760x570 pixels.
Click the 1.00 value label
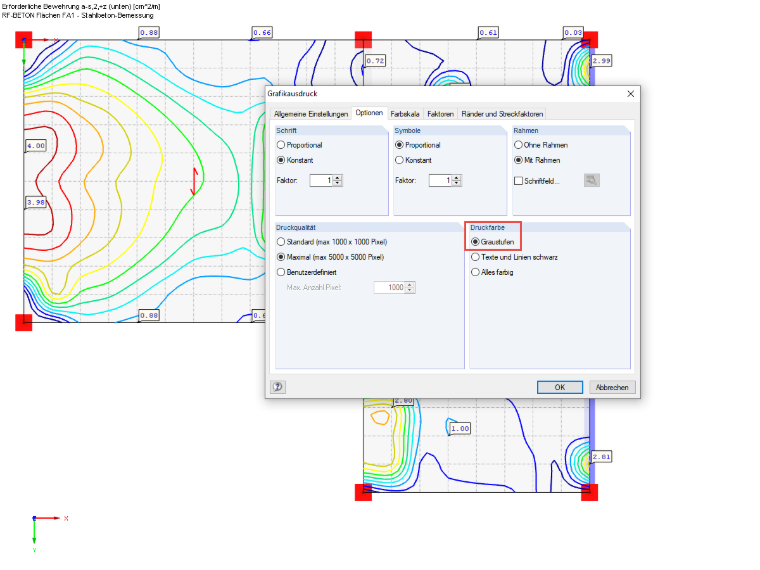click(460, 428)
